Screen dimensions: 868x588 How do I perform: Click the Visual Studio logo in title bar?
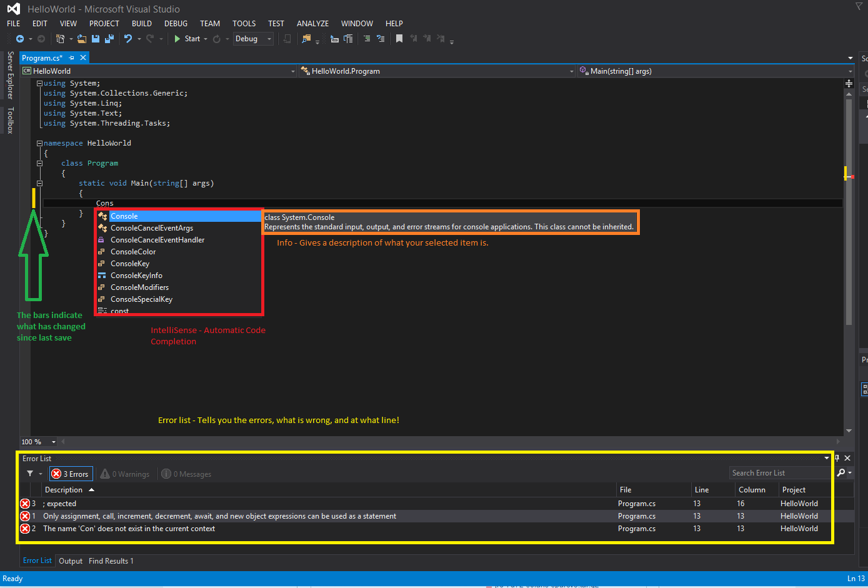click(13, 9)
